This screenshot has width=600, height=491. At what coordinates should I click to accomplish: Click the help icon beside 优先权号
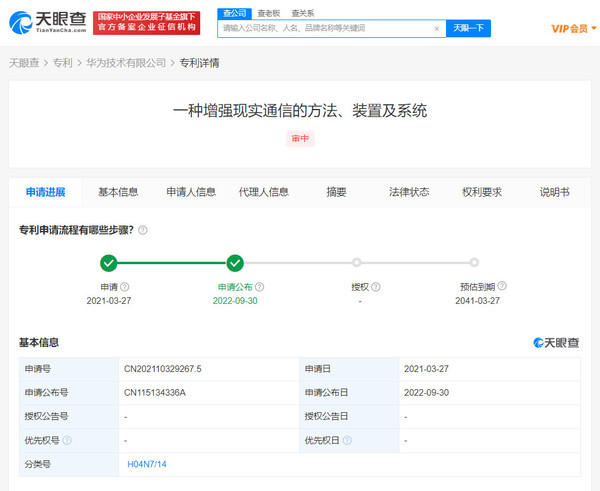[x=67, y=440]
